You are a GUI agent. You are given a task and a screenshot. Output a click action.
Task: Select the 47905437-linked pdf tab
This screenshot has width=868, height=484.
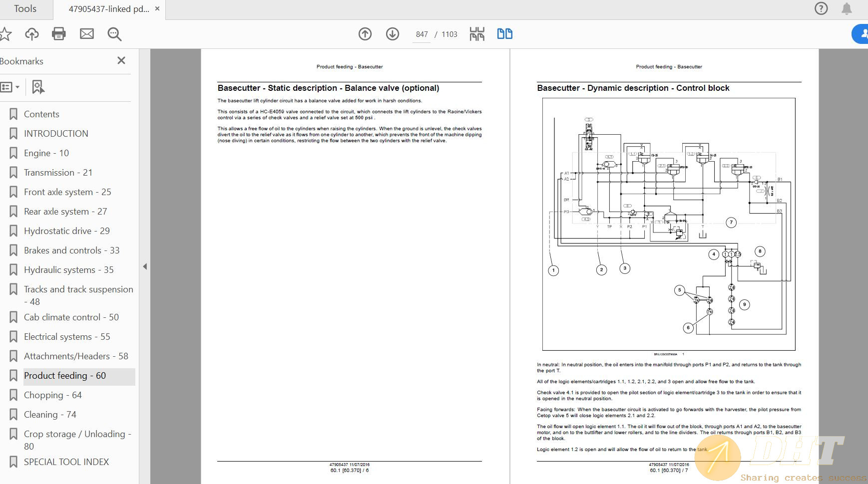(107, 8)
